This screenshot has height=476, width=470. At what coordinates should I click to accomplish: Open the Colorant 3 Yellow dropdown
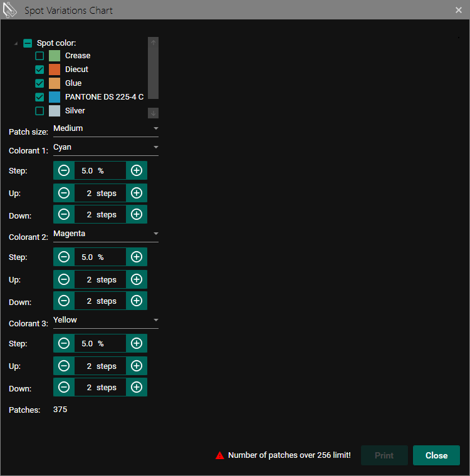pyautogui.click(x=106, y=320)
